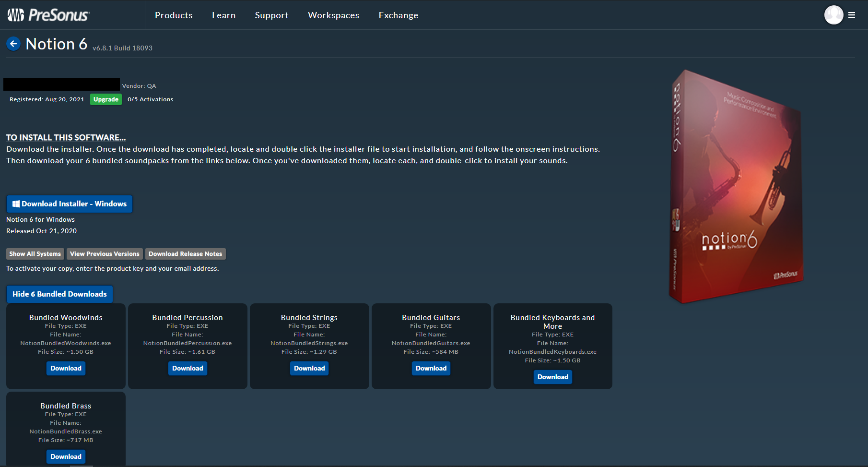This screenshot has height=467, width=868.
Task: Go back using the blue arrow icon
Action: 13,44
